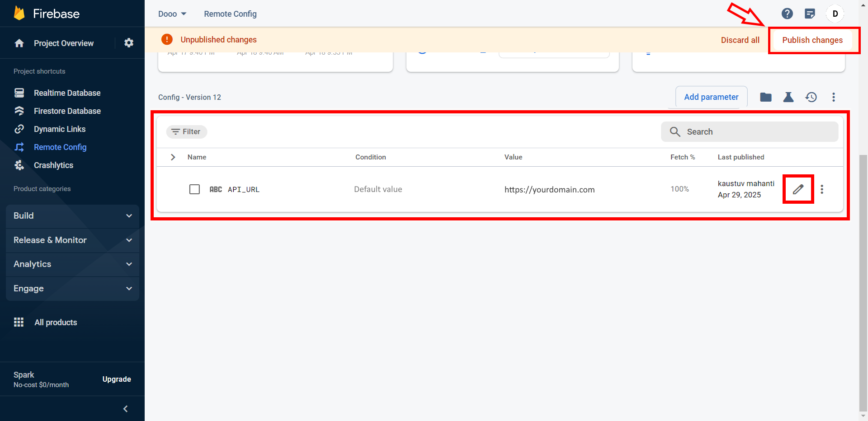The height and width of the screenshot is (421, 868).
Task: Click the Remote Config sidebar icon
Action: point(19,147)
